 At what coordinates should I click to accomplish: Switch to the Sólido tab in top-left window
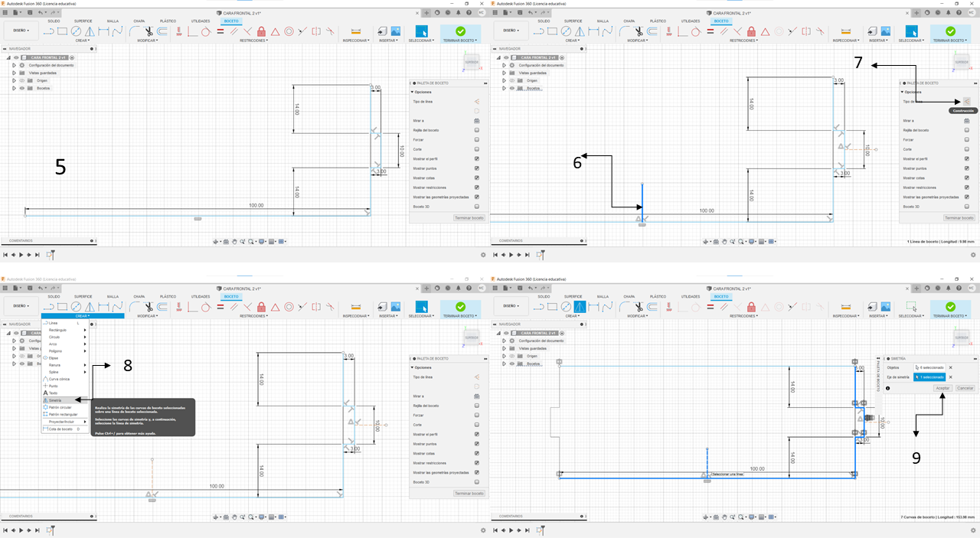(x=54, y=21)
